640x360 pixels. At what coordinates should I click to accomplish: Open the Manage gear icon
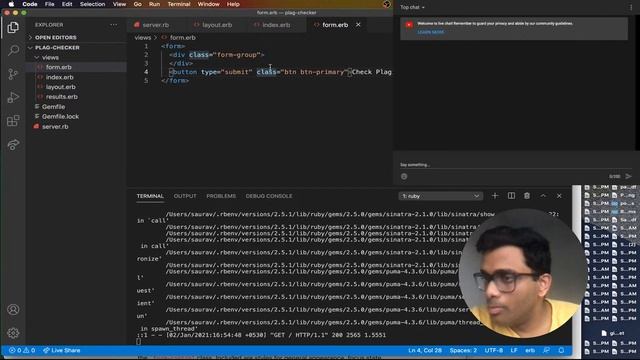click(x=13, y=333)
